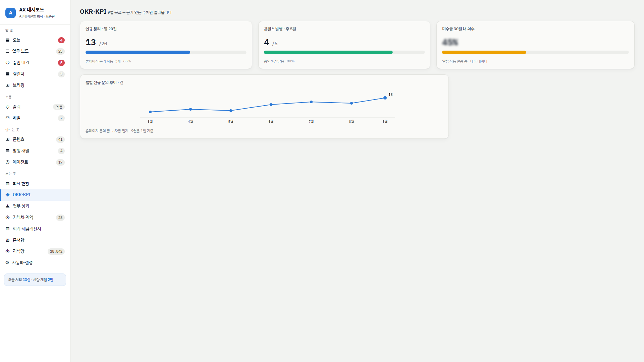
Task: Click the 슬랙 연동 status badge
Action: pyautogui.click(x=59, y=107)
